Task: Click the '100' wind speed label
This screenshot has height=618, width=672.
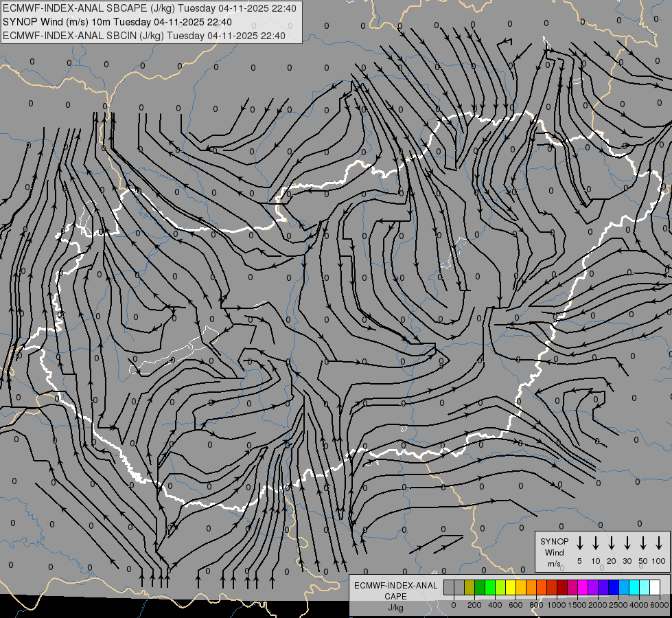Action: pos(659,561)
